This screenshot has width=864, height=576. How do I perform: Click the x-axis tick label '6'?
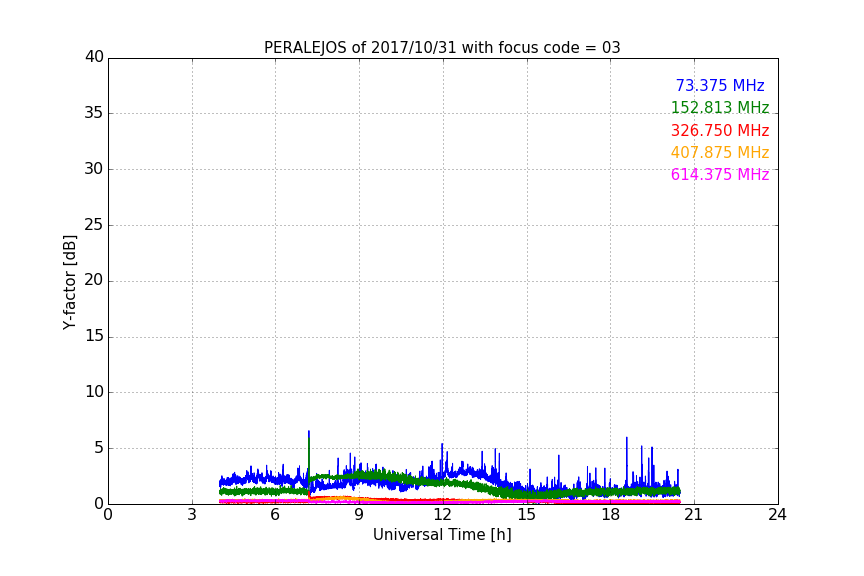click(275, 515)
